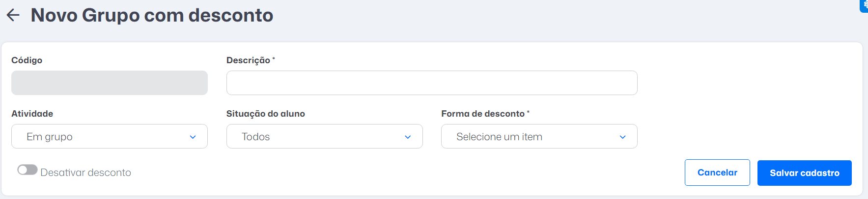Click the "Atividade" field label

(x=32, y=114)
